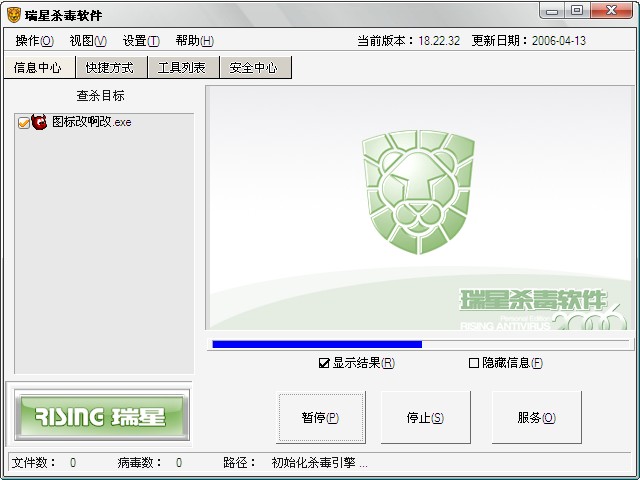Open the 设置(T) menu
The width and height of the screenshot is (640, 480).
click(141, 41)
